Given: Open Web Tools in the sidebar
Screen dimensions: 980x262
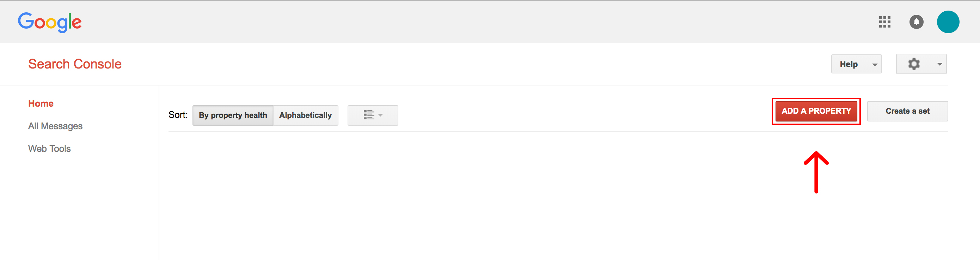Looking at the screenshot, I should pos(49,149).
